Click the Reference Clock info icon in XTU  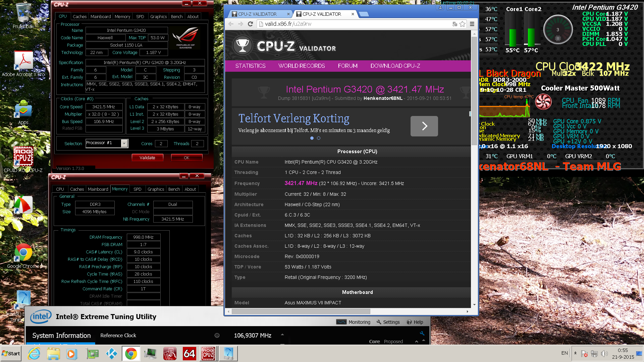217,336
